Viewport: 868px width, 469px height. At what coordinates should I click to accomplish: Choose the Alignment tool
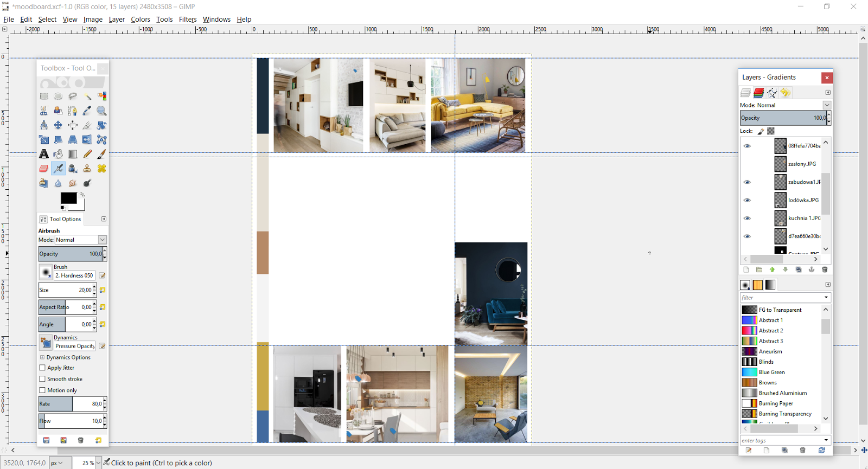(x=73, y=125)
